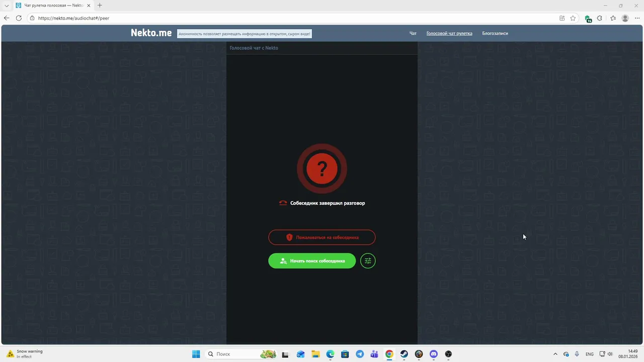This screenshot has height=362, width=644.
Task: Add page to favorites with the star icon
Action: pyautogui.click(x=573, y=18)
